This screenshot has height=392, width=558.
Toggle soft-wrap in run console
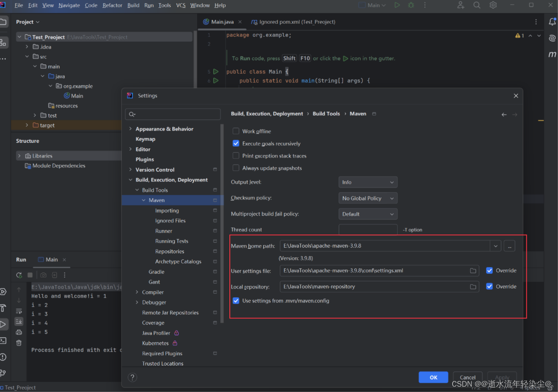[19, 311]
